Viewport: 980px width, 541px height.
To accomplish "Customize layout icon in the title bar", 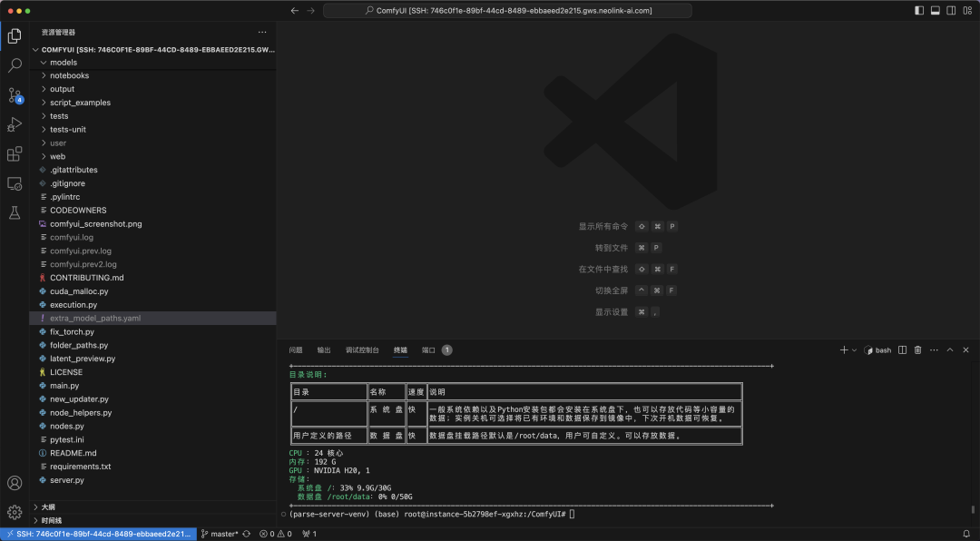I will coord(966,11).
